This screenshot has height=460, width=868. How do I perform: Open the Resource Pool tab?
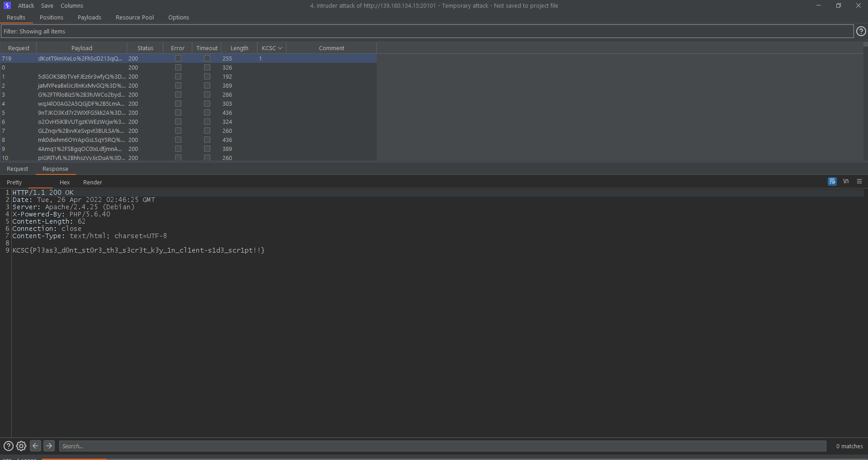(x=135, y=17)
